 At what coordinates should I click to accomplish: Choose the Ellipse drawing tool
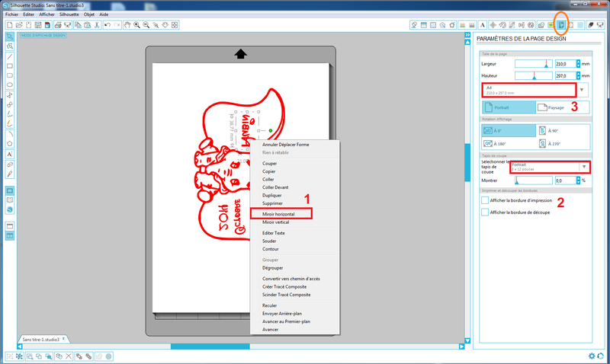coord(10,85)
